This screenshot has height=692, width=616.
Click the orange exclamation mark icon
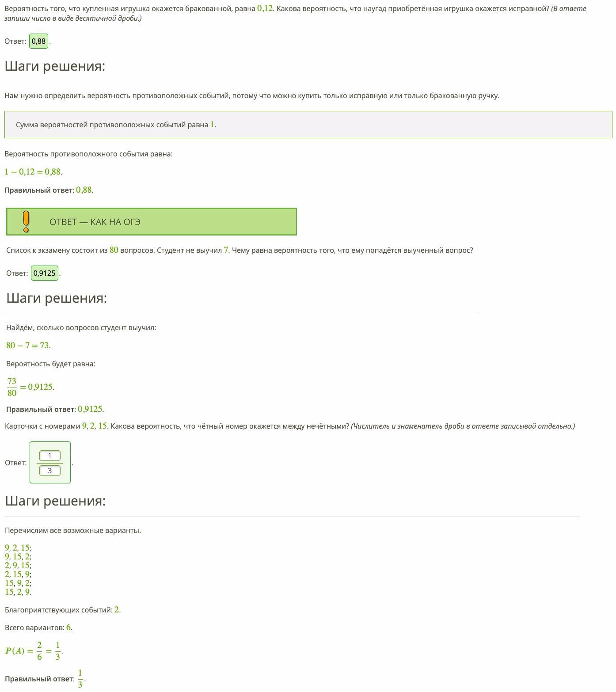26,221
